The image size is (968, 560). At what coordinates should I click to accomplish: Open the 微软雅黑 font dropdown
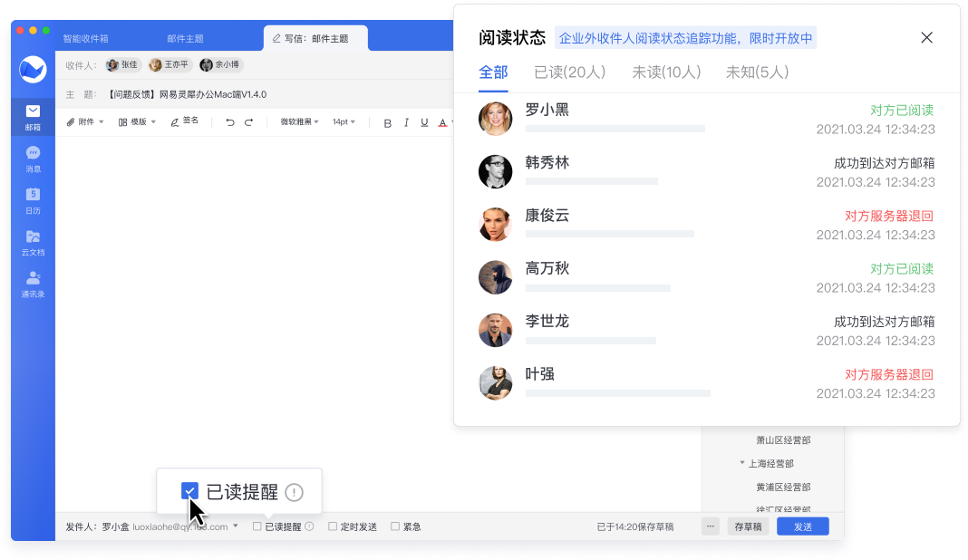tap(299, 122)
